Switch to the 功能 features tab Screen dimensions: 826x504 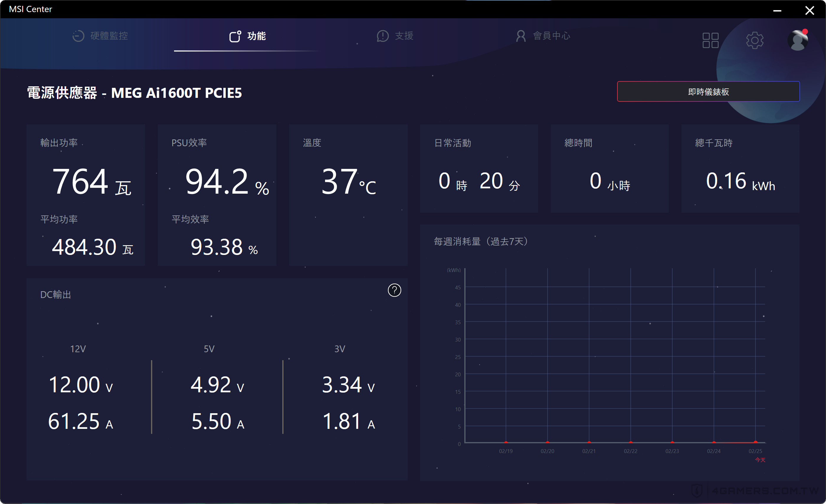(x=248, y=36)
